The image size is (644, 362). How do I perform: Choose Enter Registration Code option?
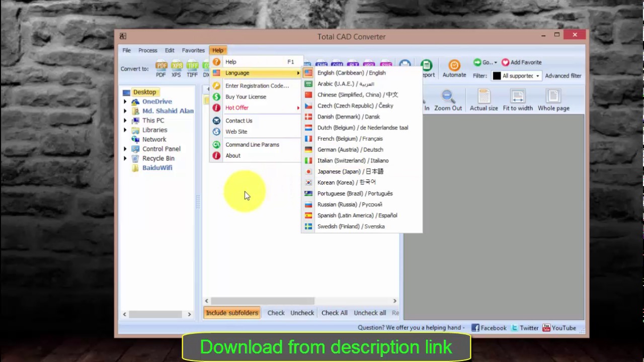pos(256,86)
